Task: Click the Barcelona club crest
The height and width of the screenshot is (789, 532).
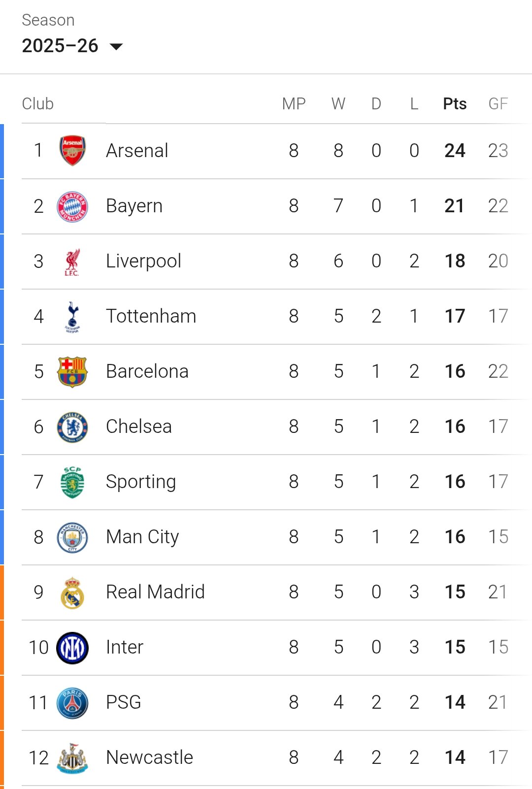Action: tap(72, 372)
